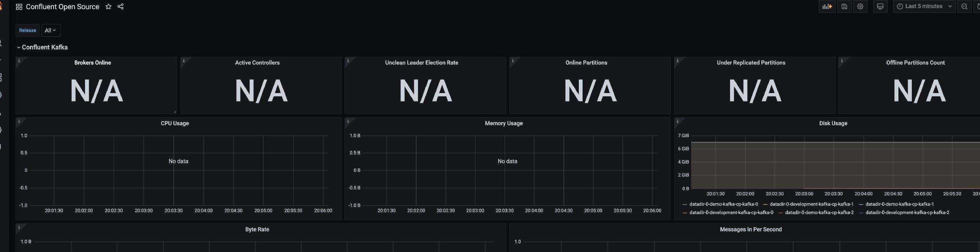Toggle datadir-0-demo-kafka-cp-kafka-0 legend series
This screenshot has height=252, width=980.
point(724,204)
